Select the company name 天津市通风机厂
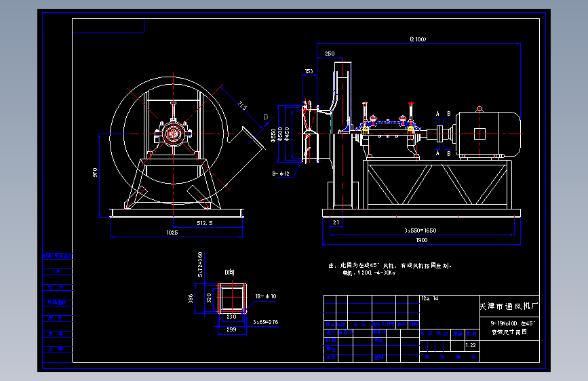 click(x=509, y=306)
